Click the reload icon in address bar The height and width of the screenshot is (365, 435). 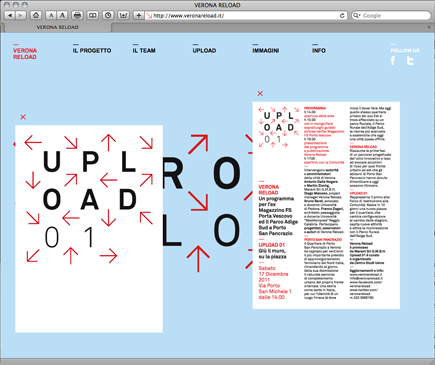[x=342, y=16]
